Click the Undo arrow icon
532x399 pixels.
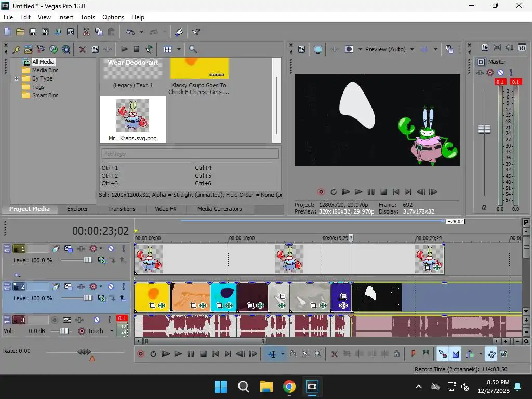(x=130, y=32)
